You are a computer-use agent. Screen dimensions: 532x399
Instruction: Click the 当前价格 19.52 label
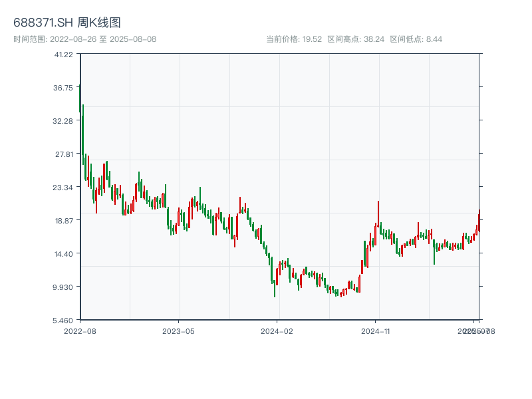[294, 39]
